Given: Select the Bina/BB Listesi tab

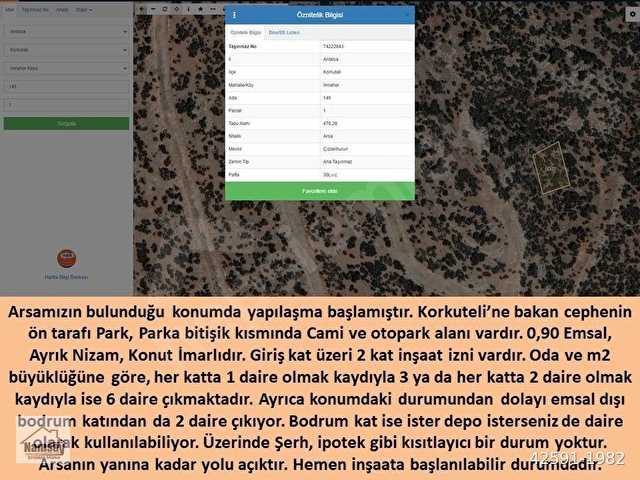Looking at the screenshot, I should click(284, 32).
